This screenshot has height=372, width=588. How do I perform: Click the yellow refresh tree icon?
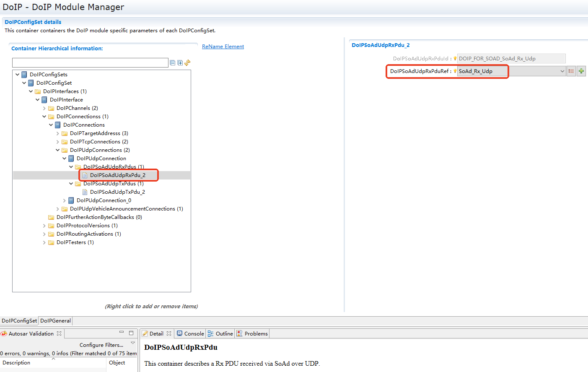coord(187,62)
